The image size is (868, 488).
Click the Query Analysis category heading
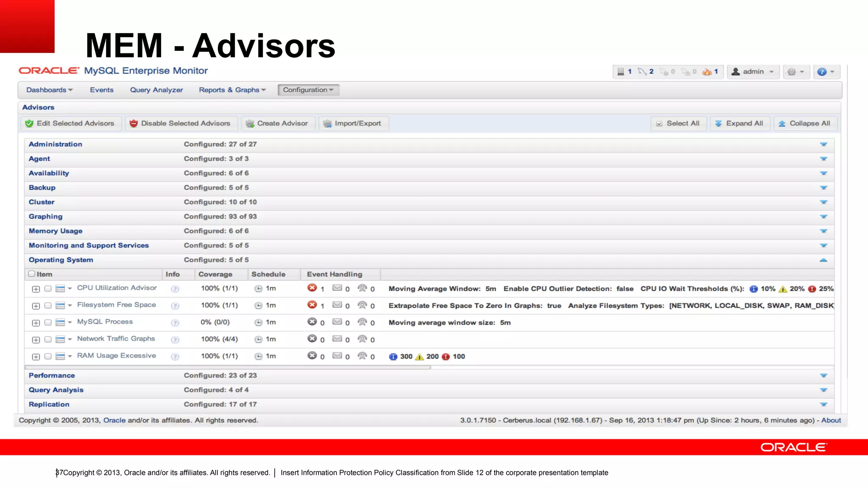pos(56,390)
